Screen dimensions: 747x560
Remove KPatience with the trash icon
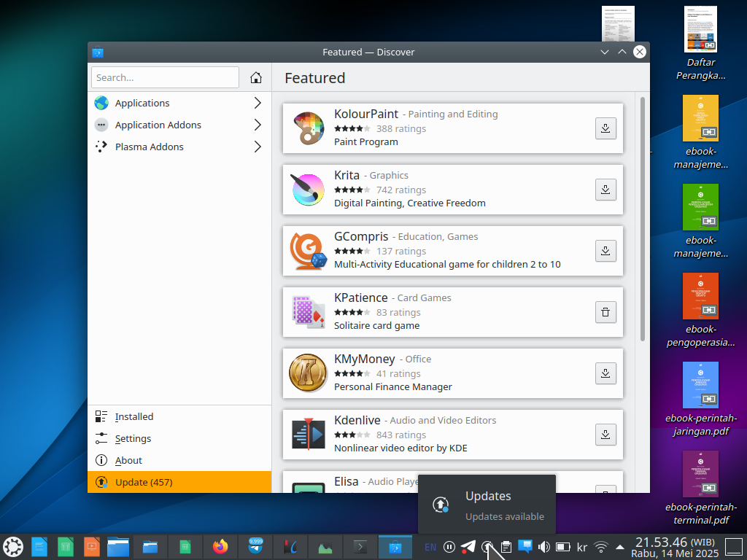pyautogui.click(x=605, y=312)
